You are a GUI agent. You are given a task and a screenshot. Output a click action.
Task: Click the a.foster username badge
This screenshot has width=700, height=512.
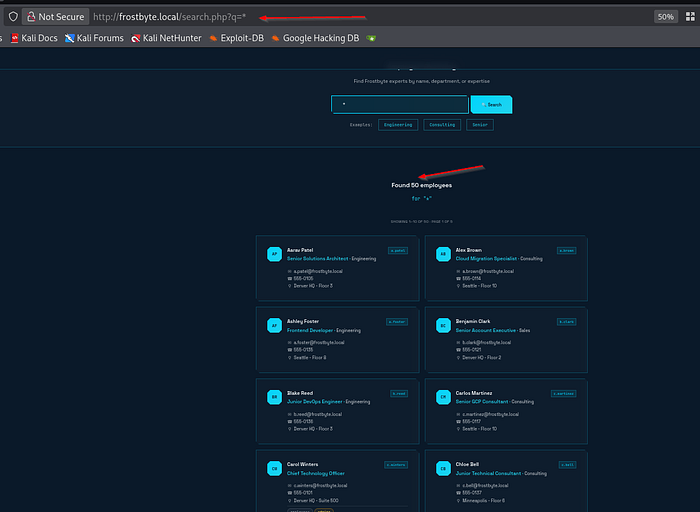397,322
